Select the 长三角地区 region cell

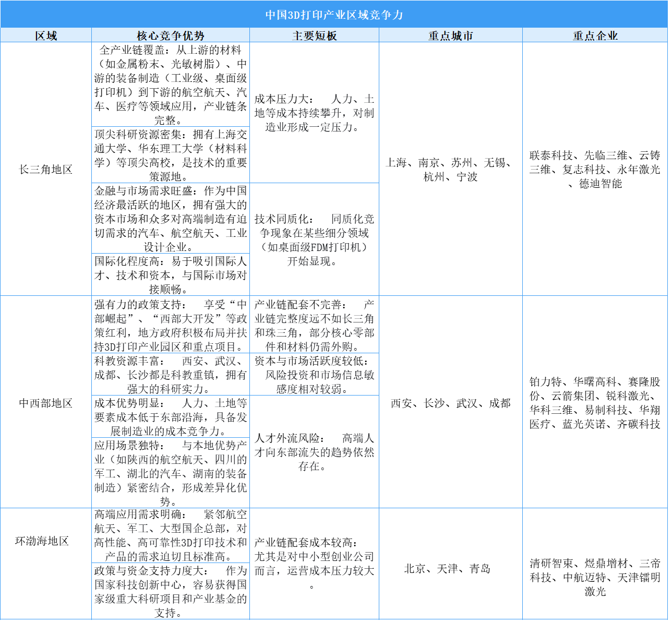tap(46, 170)
